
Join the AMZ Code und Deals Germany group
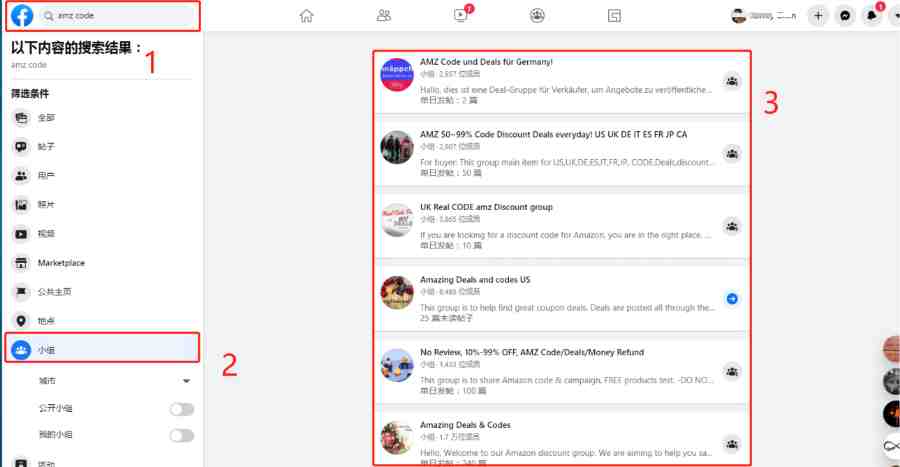[732, 81]
